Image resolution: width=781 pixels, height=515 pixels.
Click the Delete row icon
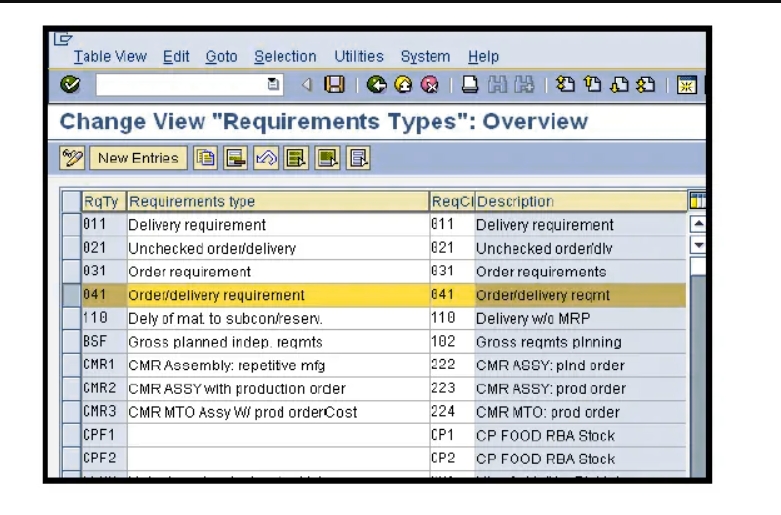coord(236,158)
